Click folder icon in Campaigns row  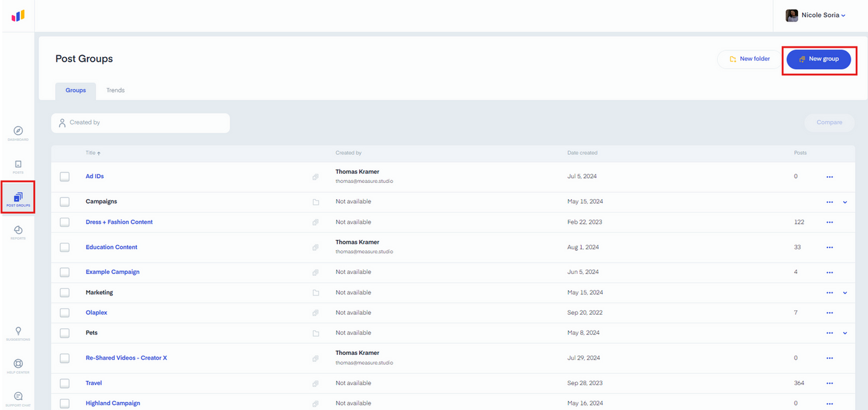(x=316, y=202)
